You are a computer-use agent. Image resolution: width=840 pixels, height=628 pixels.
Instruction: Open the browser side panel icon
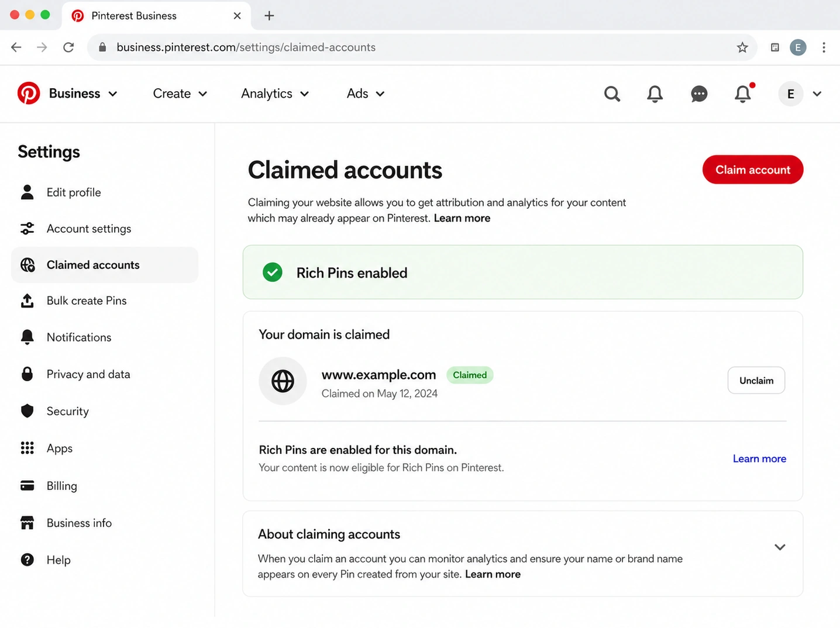775,47
